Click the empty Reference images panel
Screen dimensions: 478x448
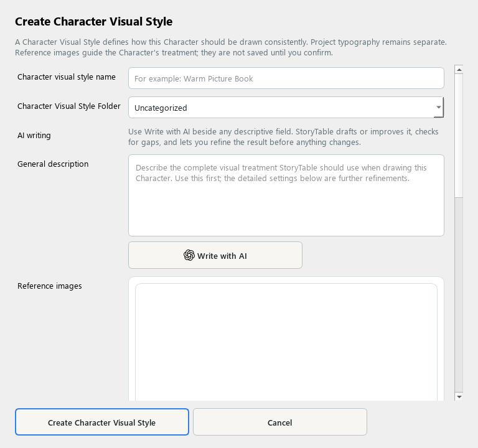click(x=286, y=342)
